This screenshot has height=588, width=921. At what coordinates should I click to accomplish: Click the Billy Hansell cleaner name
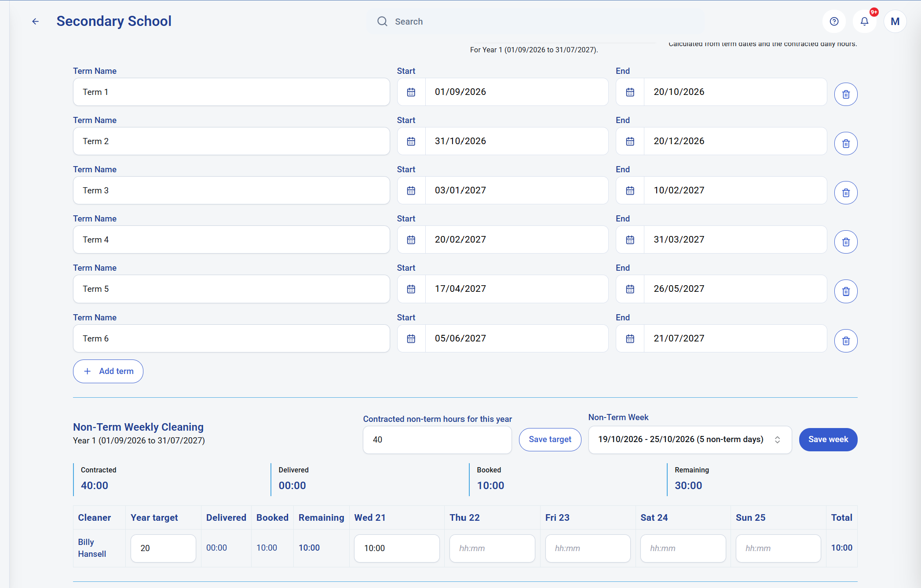[92, 548]
